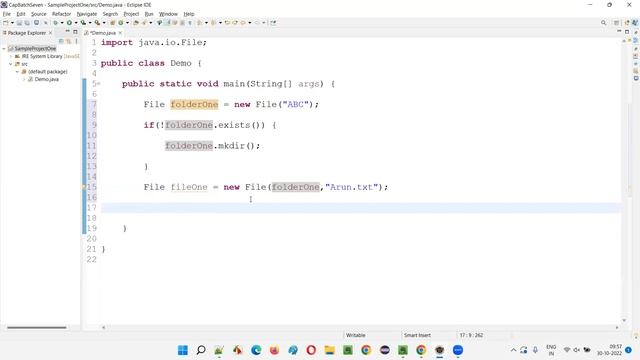The height and width of the screenshot is (360, 640).
Task: Open the Help menu
Action: pos(189,14)
